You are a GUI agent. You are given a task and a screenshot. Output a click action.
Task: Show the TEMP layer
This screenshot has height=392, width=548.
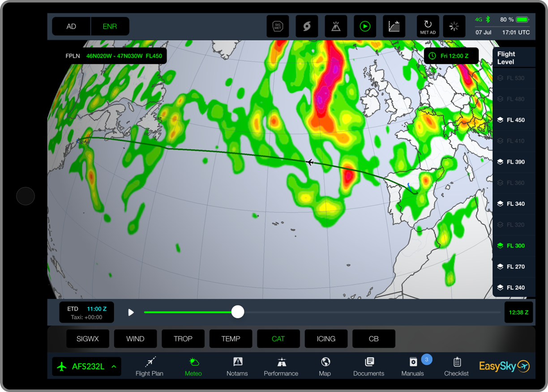231,339
